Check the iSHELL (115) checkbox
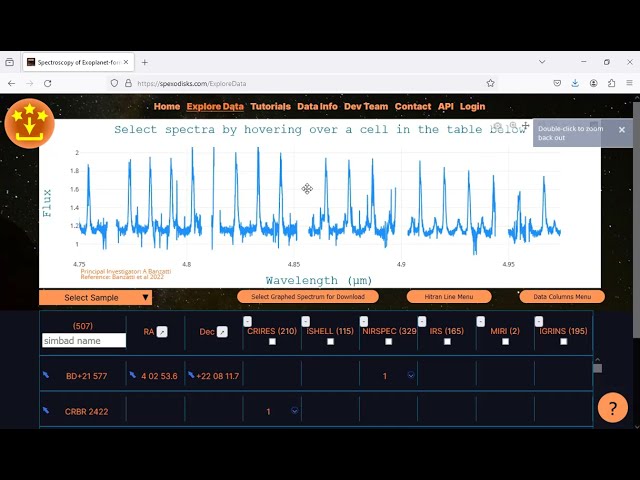The height and width of the screenshot is (480, 640). (x=331, y=342)
